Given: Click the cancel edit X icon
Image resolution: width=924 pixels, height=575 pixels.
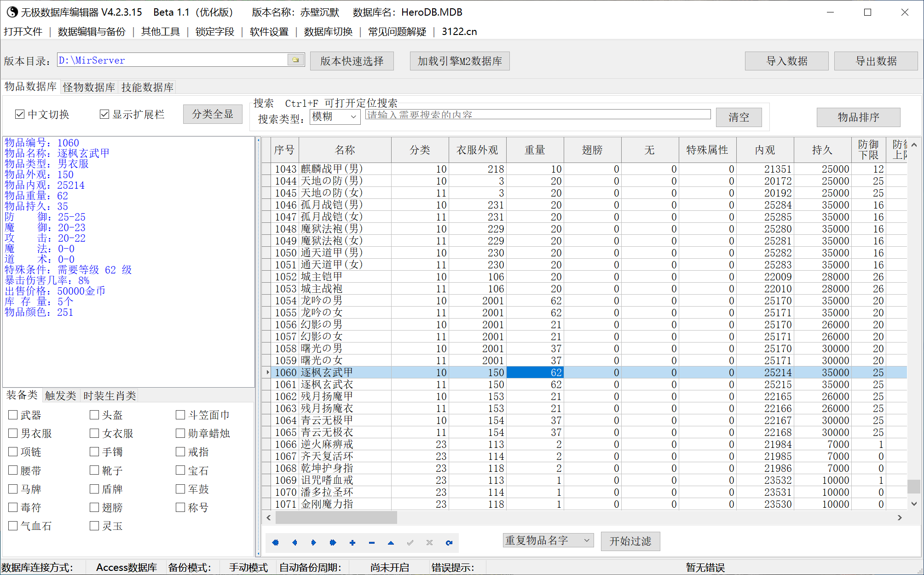Looking at the screenshot, I should 429,543.
